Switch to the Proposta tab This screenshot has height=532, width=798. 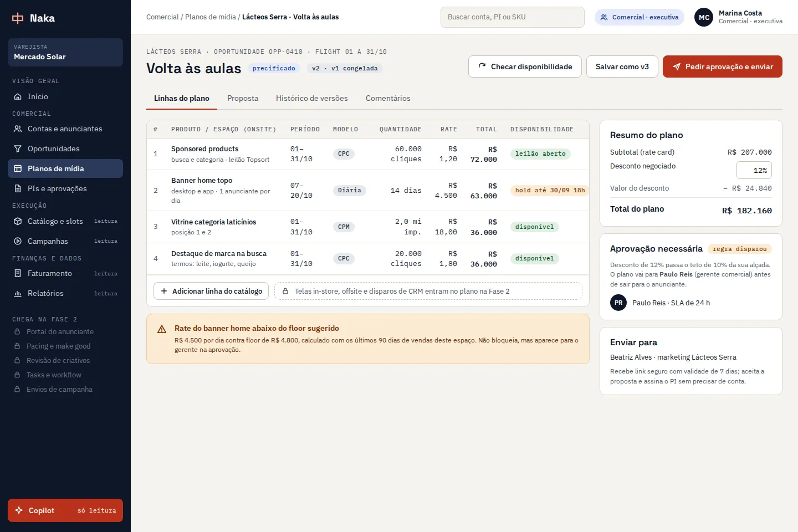pos(243,98)
